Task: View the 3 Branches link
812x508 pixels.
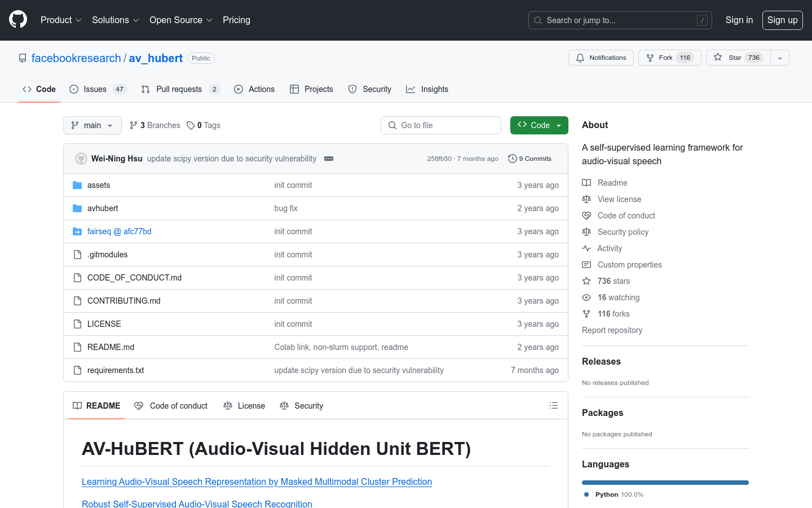Action: [155, 125]
